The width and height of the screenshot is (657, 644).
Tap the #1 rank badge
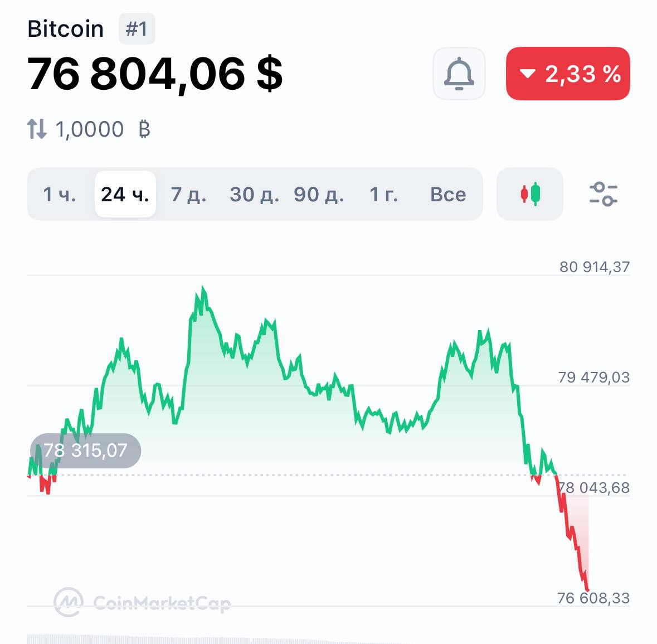point(137,29)
